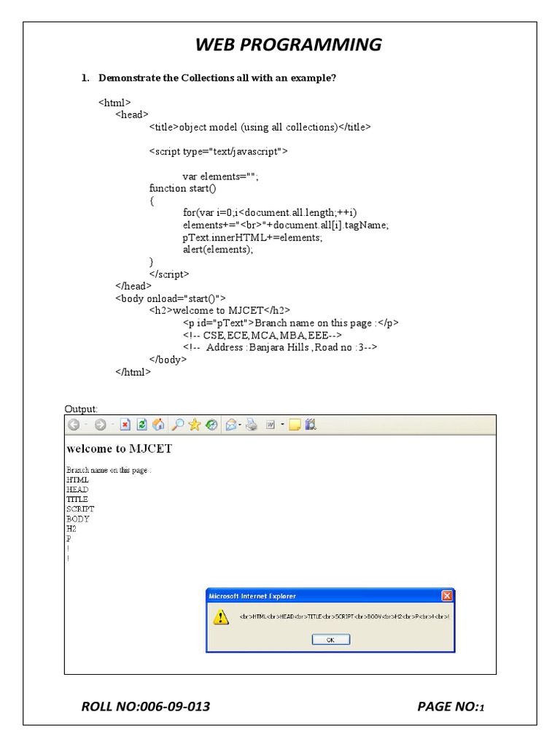This screenshot has width=560, height=747.
Task: Click the Stop loading icon
Action: pos(125,425)
